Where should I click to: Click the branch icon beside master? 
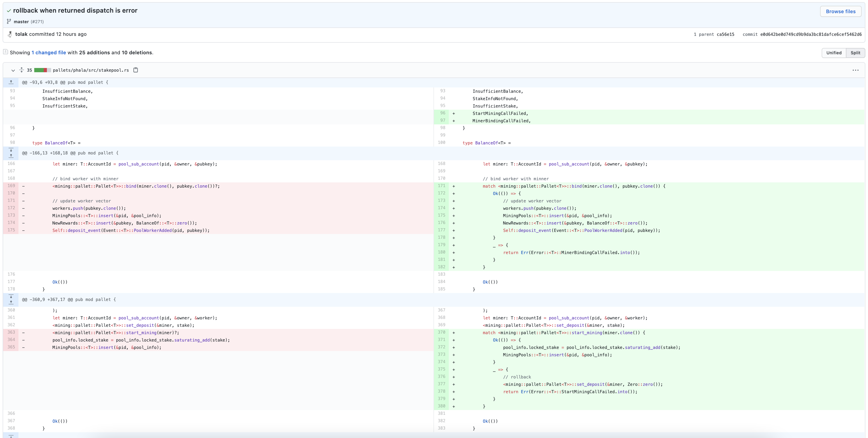click(9, 22)
